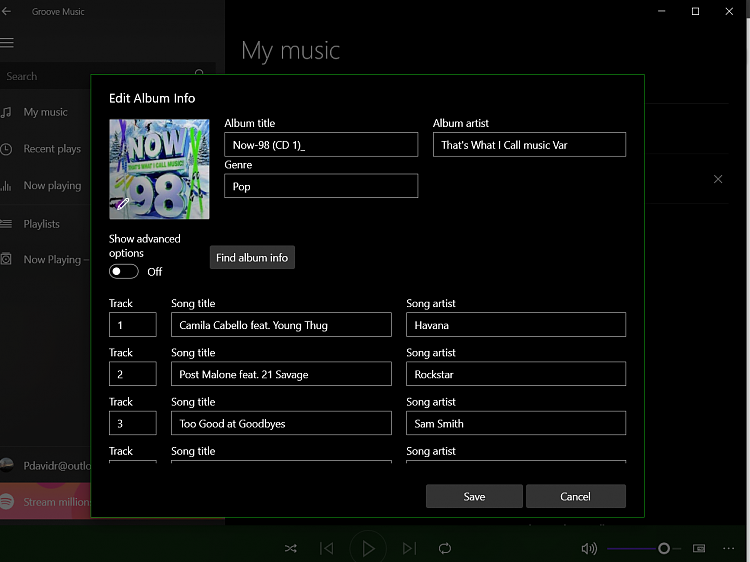Toggle repeat mode
Image resolution: width=750 pixels, height=562 pixels.
pos(445,548)
